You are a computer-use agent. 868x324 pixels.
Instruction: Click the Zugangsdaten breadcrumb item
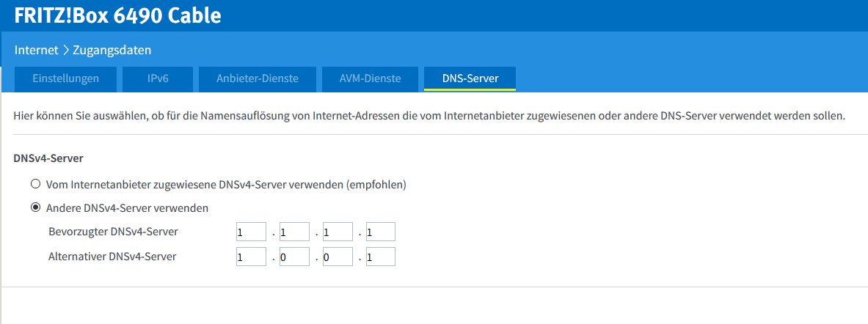(x=112, y=51)
